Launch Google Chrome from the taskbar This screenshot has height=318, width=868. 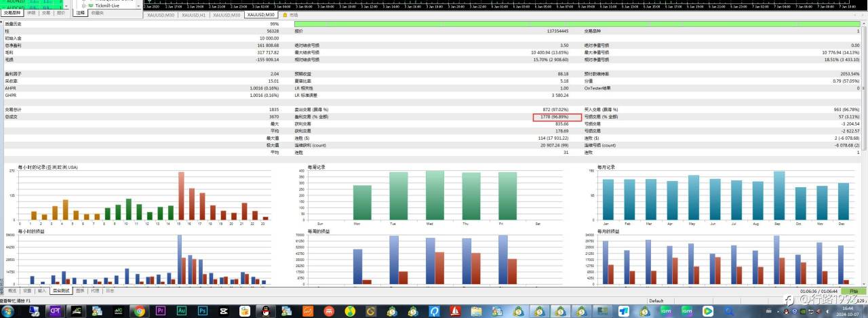click(x=140, y=311)
